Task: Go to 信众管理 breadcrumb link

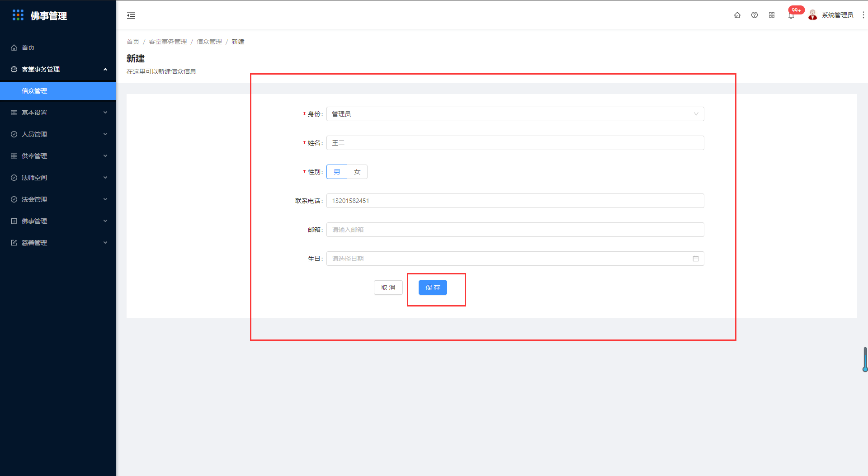Action: point(209,42)
